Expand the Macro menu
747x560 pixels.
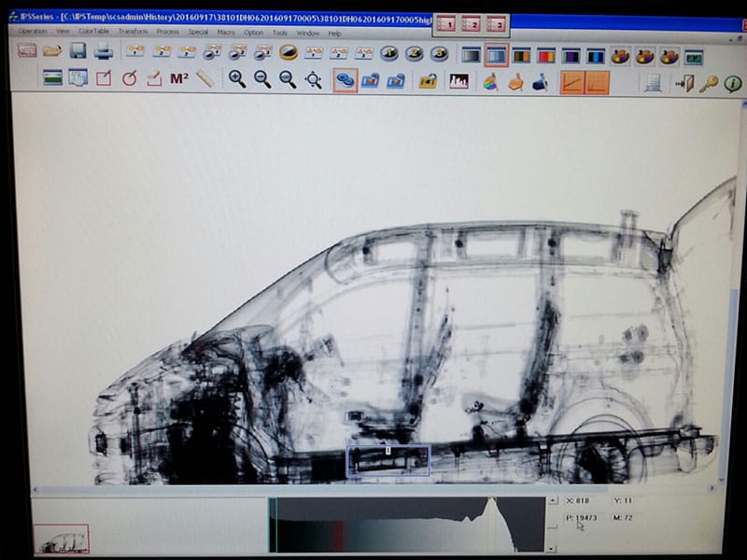pos(226,32)
